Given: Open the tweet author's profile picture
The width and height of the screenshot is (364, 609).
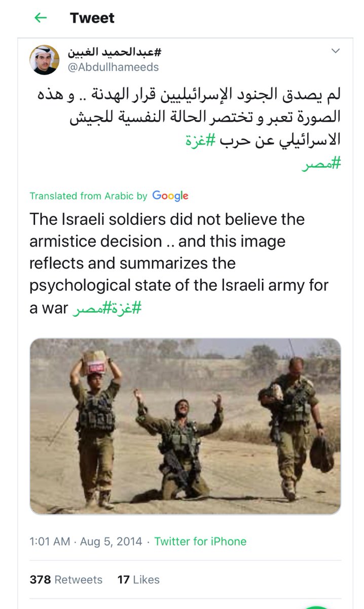Looking at the screenshot, I should coord(44,59).
